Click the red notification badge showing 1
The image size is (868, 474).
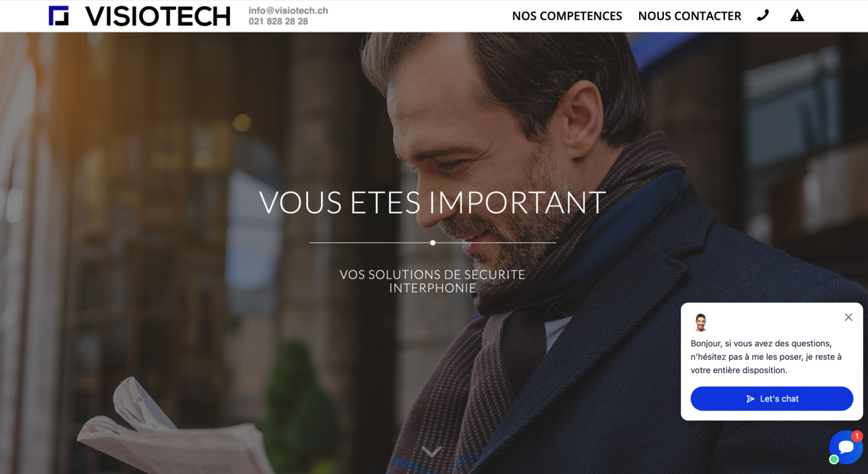coord(857,436)
